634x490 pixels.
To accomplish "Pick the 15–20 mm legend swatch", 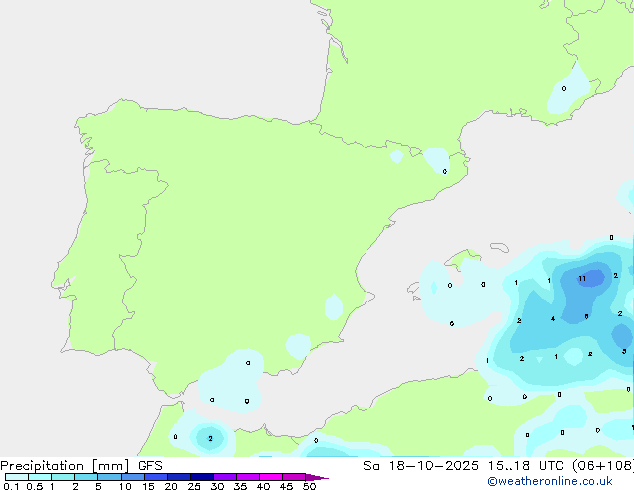I will coord(156,477).
